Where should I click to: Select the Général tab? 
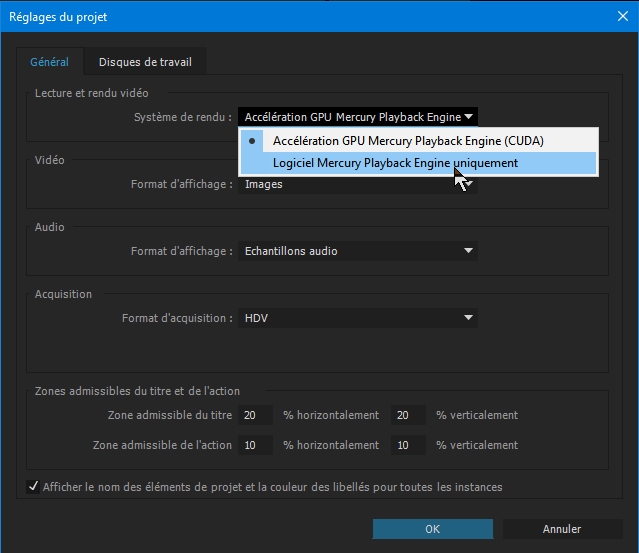(x=50, y=62)
